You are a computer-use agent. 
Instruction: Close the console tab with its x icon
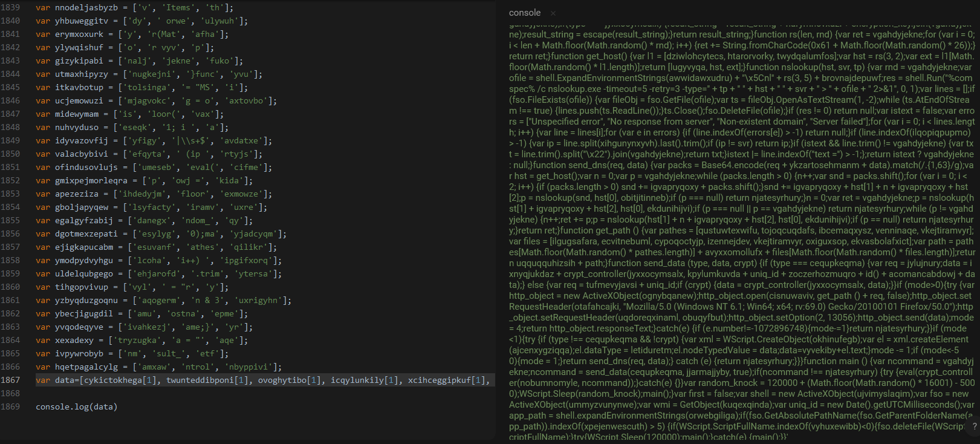click(553, 13)
